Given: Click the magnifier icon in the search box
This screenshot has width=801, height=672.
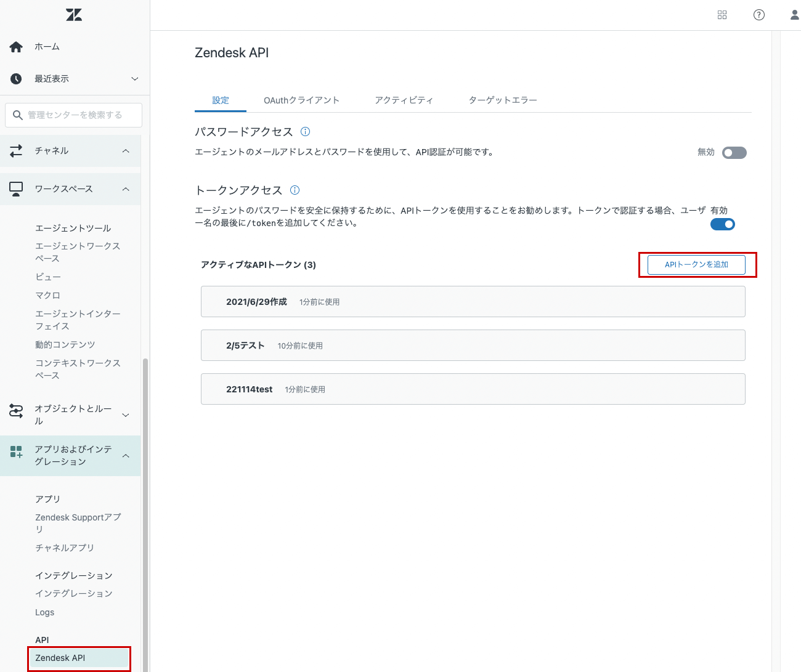Looking at the screenshot, I should pyautogui.click(x=18, y=115).
